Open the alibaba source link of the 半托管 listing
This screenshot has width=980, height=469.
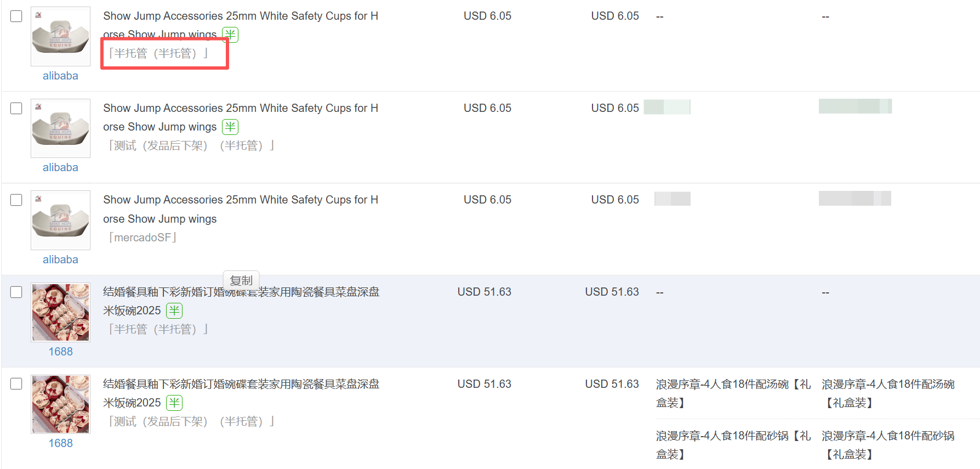tap(60, 76)
